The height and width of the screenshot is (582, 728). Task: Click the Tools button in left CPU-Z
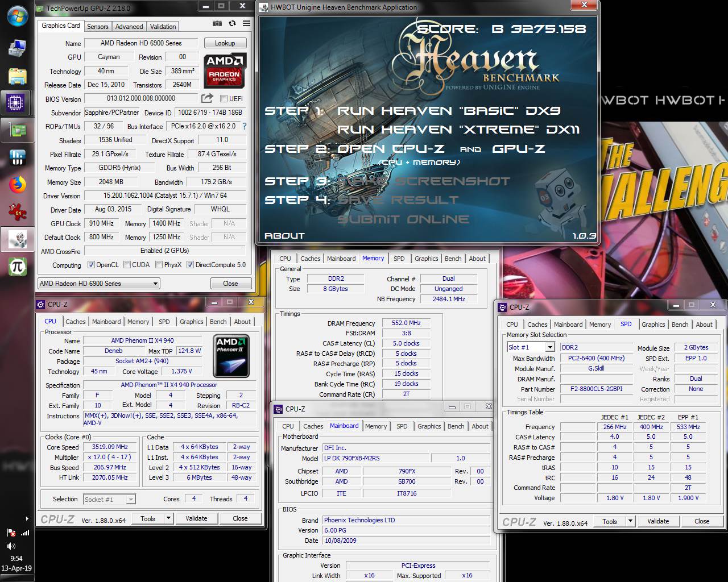(148, 518)
